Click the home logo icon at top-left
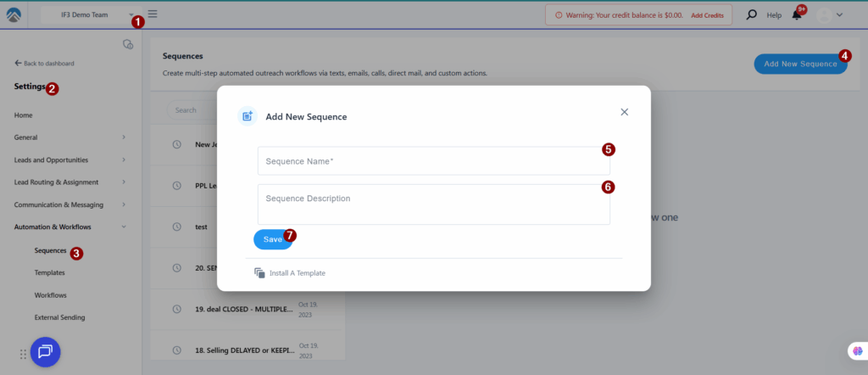 coord(14,14)
